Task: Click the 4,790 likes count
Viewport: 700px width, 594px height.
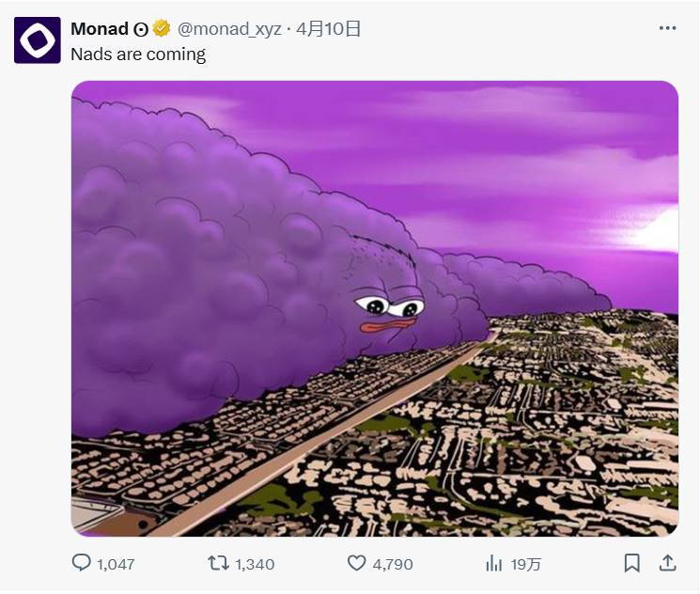Action: (x=392, y=564)
